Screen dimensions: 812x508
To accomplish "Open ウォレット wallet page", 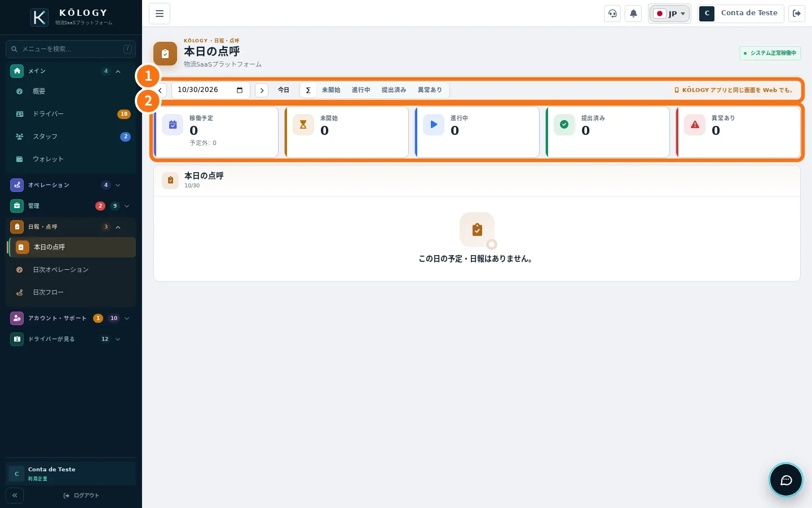I will pyautogui.click(x=71, y=159).
